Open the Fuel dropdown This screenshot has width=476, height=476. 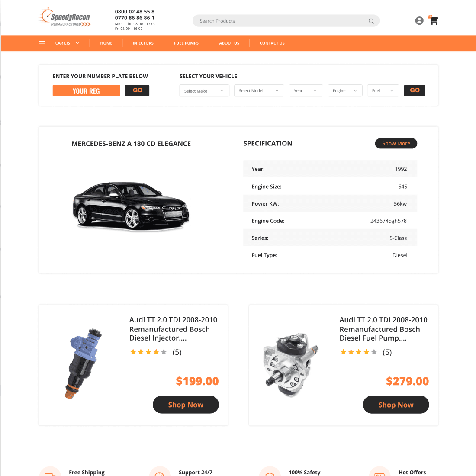[383, 91]
